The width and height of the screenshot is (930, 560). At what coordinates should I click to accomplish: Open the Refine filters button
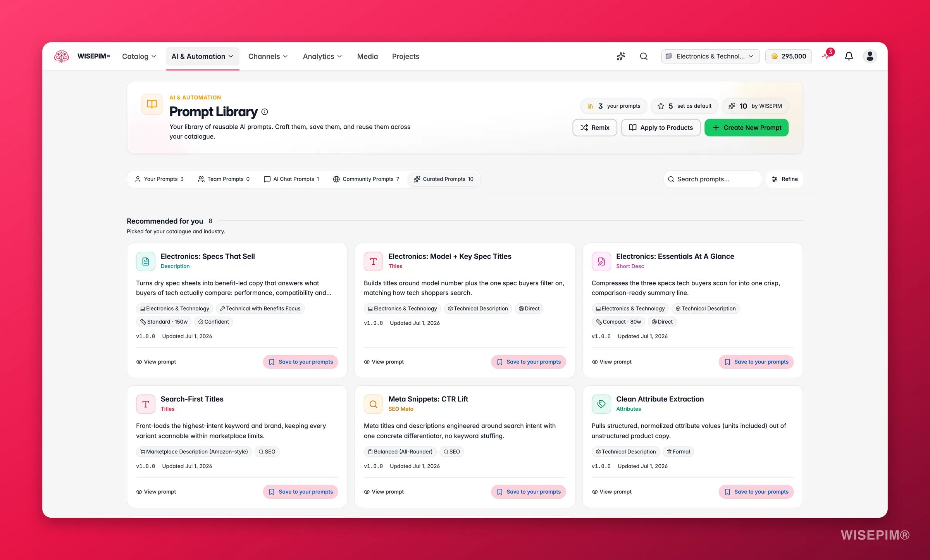point(784,179)
